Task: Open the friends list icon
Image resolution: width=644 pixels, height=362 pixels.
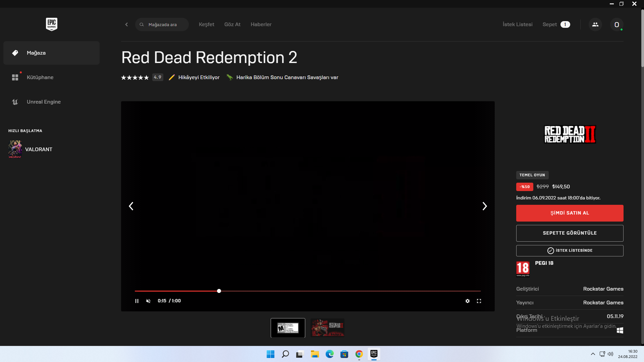Action: [x=595, y=24]
